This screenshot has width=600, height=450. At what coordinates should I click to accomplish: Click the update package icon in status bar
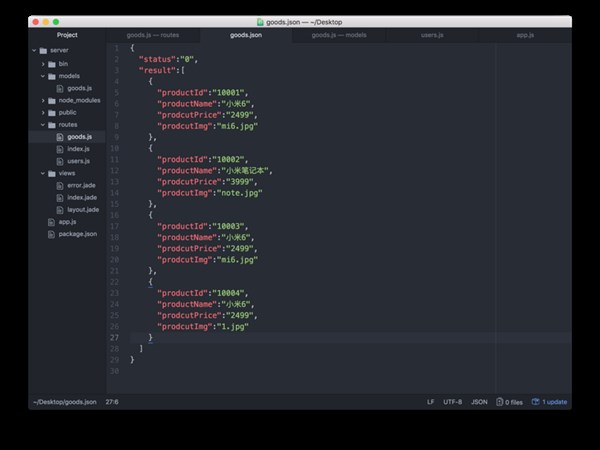[x=535, y=402]
